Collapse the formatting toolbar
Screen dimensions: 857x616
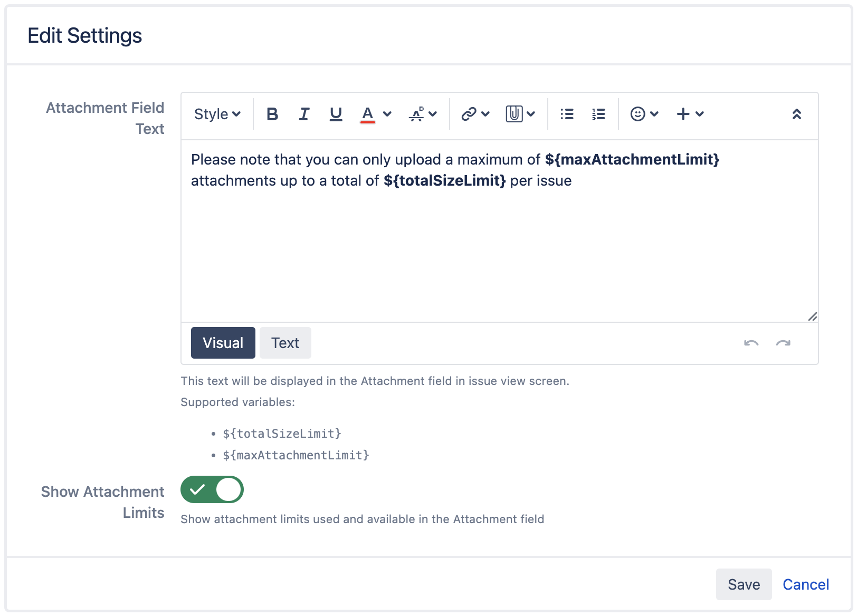coord(797,114)
